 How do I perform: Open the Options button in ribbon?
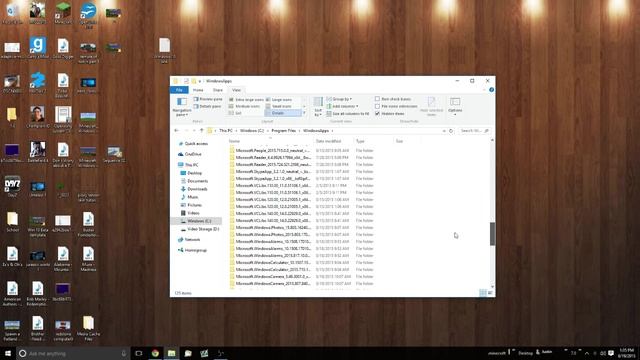pos(455,106)
